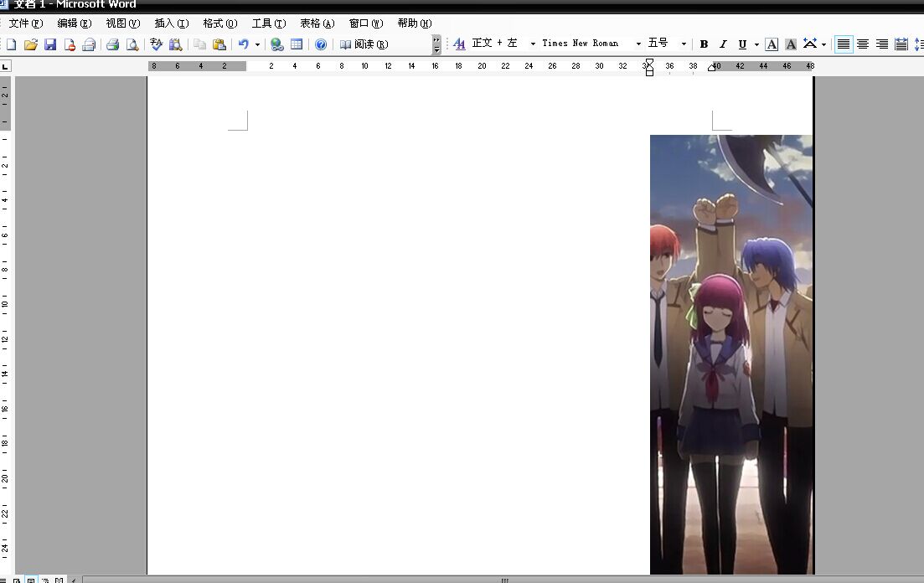Viewport: 924px width, 583px height.
Task: Switch to Reading layout with 阅读(R) button
Action: [x=364, y=44]
